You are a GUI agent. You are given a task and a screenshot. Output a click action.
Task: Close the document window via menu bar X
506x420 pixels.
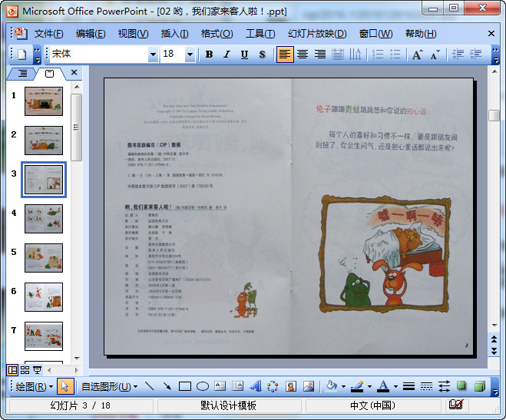(491, 34)
